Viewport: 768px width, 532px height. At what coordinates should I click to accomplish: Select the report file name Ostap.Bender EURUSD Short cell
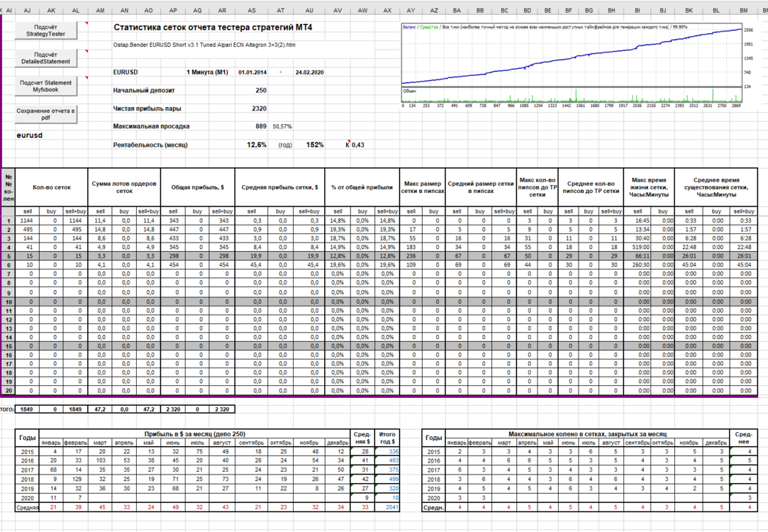click(x=204, y=45)
